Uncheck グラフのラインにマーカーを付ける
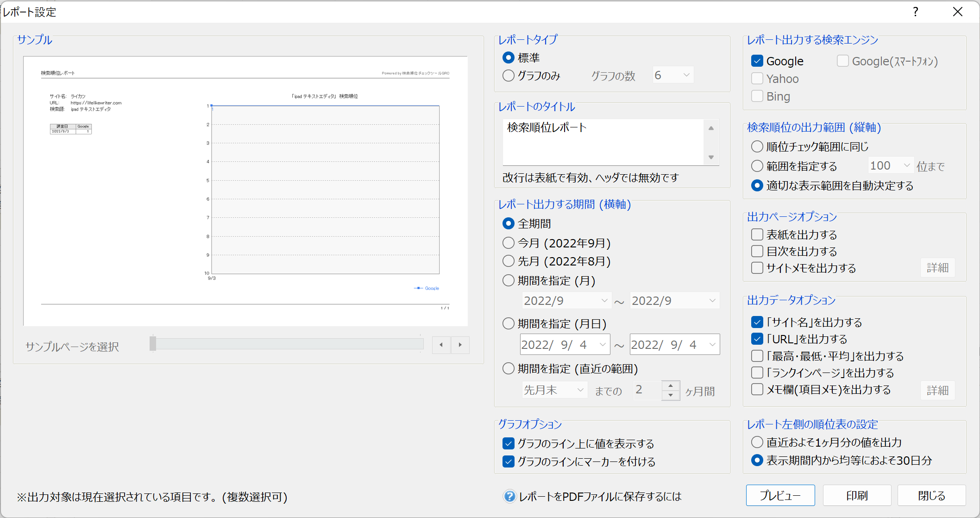 pyautogui.click(x=509, y=461)
